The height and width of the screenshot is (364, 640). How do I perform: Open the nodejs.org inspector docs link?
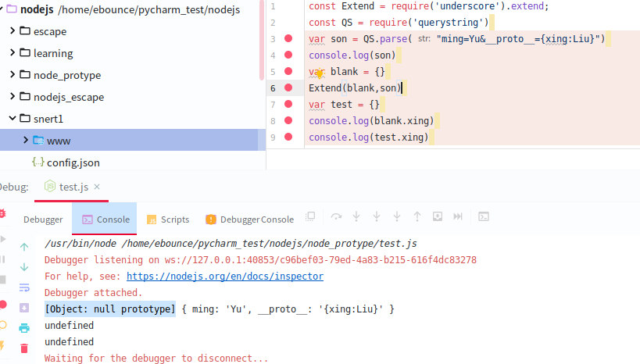click(224, 276)
